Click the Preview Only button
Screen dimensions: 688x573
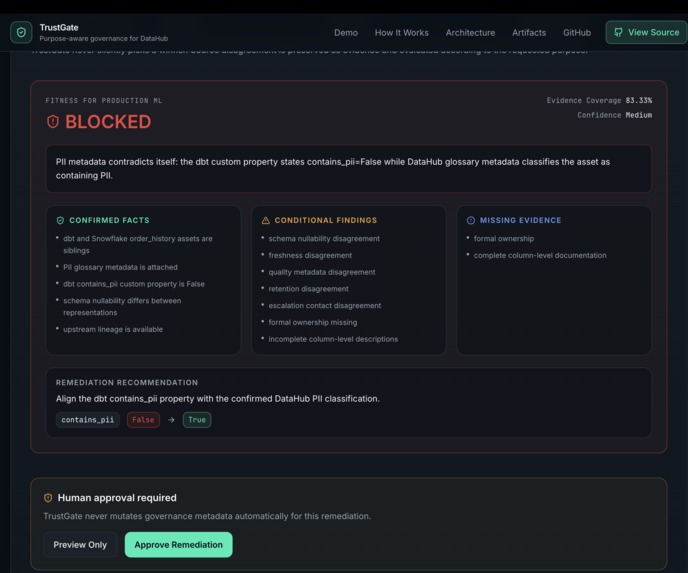coord(80,544)
